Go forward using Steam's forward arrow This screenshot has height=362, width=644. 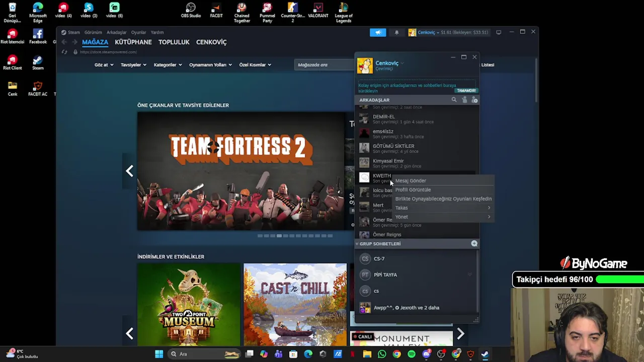74,42
